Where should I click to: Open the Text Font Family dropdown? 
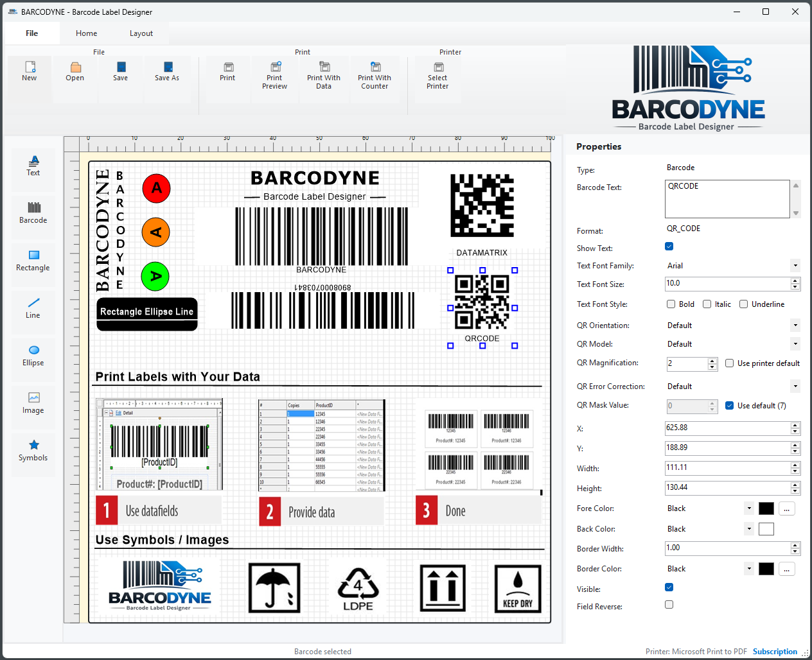(x=795, y=265)
